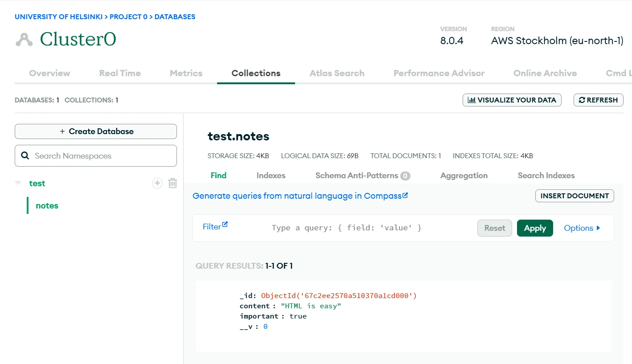The width and height of the screenshot is (632, 364).
Task: Open the Aggregation tab
Action: 464,176
